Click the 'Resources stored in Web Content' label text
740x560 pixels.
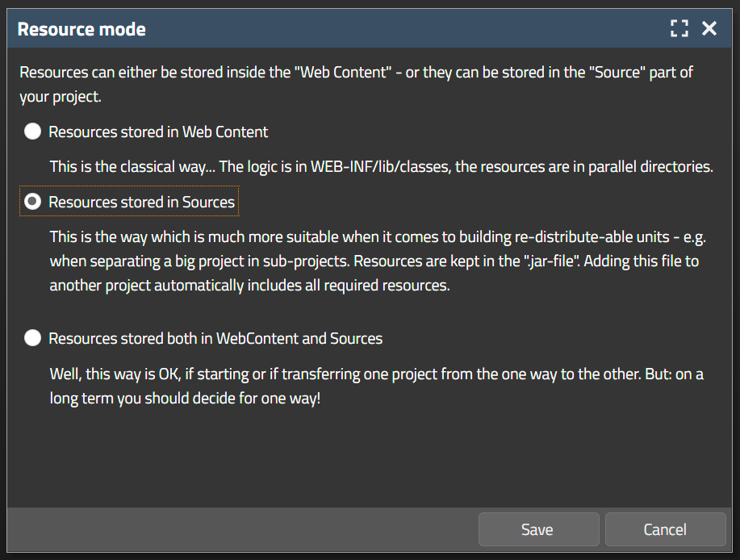158,132
